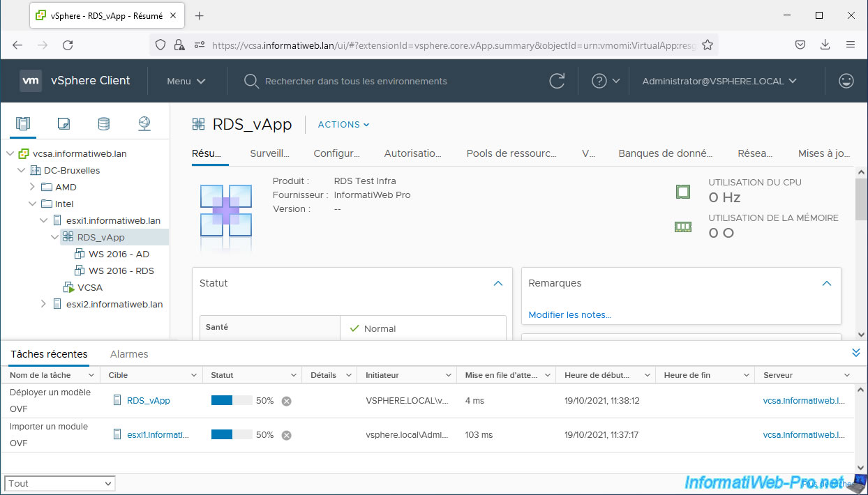The image size is (868, 495).
Task: Open the Storage inventory view icon
Action: click(103, 124)
